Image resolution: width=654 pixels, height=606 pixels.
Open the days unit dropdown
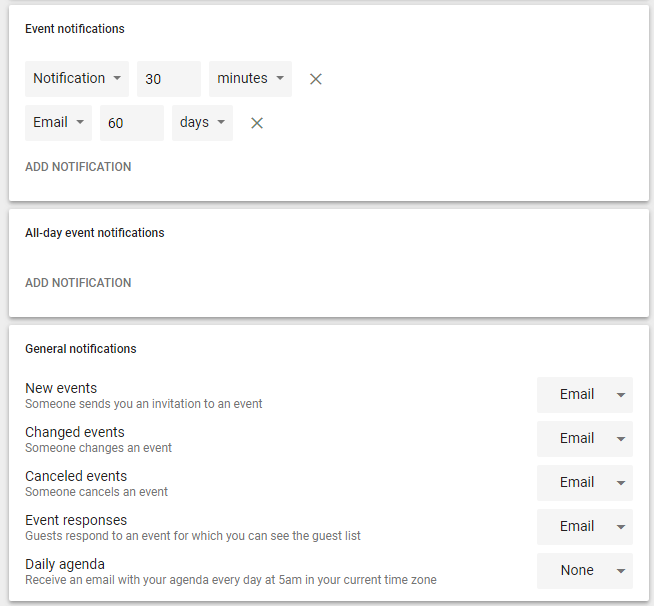coord(202,123)
